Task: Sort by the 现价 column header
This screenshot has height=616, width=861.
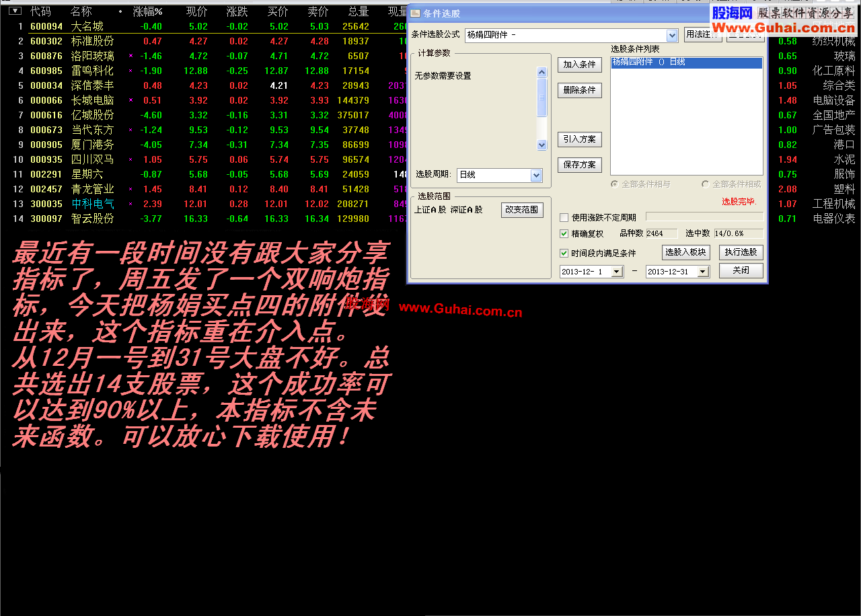Action: click(197, 11)
